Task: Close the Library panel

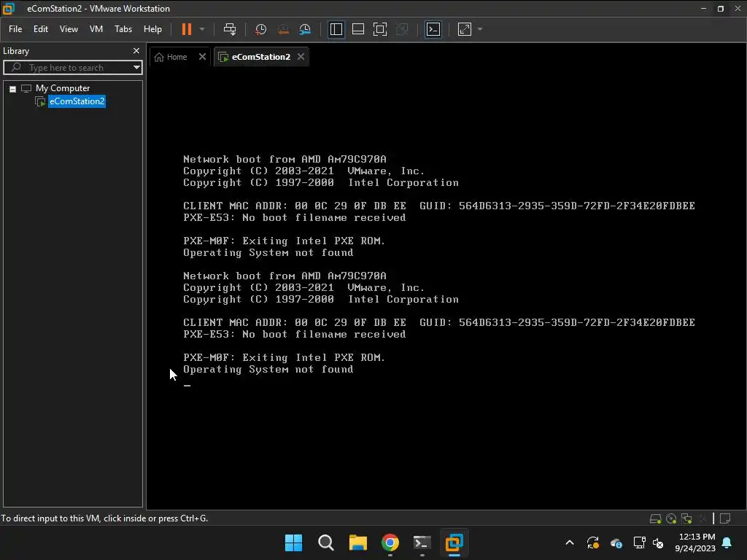Action: point(136,50)
